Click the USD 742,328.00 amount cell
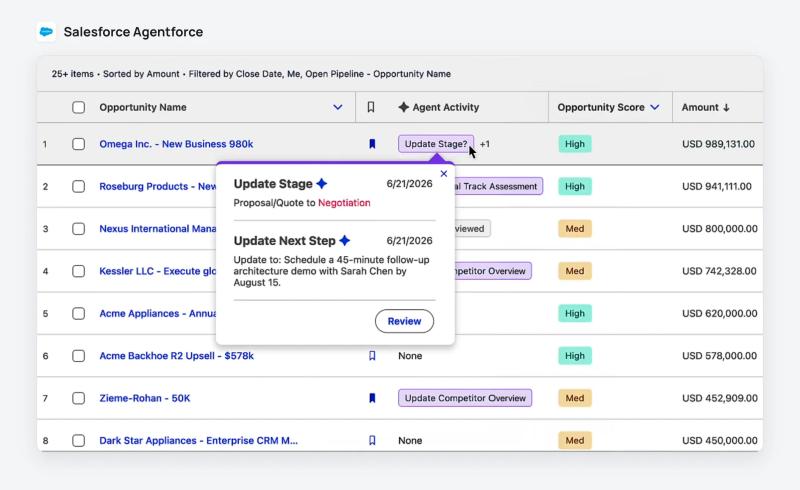Viewport: 800px width, 490px height. (x=719, y=271)
